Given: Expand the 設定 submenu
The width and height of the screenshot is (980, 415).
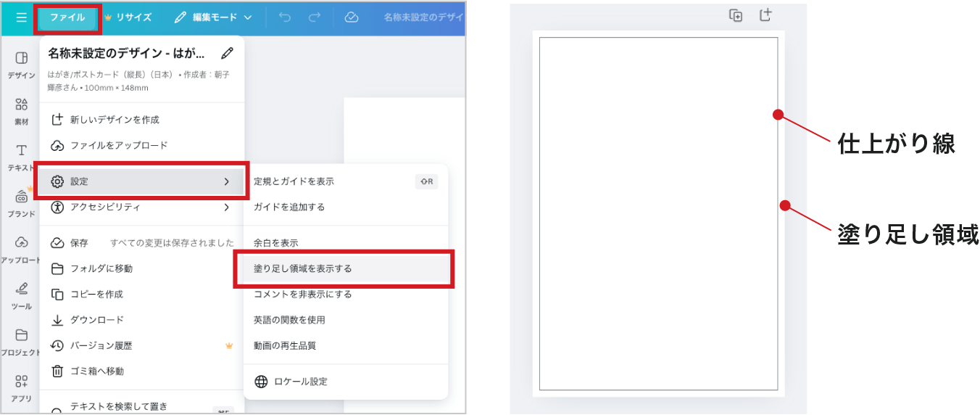Looking at the screenshot, I should [x=141, y=181].
